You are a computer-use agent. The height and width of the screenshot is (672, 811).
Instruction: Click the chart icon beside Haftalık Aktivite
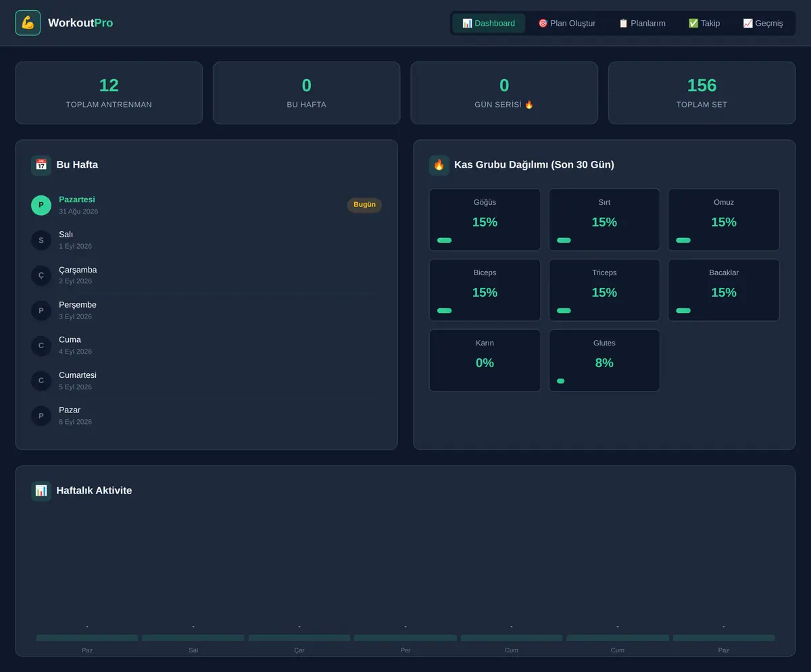pos(41,491)
